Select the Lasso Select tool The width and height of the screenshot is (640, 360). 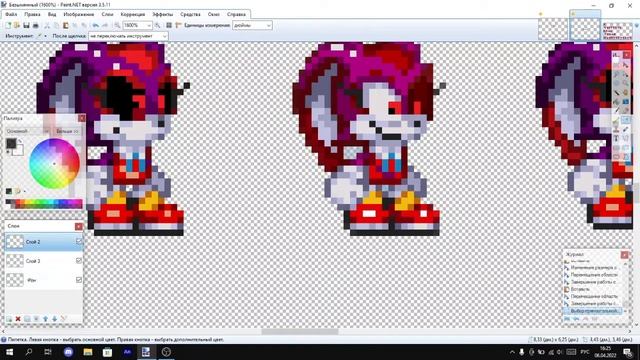pyautogui.click(x=616, y=75)
